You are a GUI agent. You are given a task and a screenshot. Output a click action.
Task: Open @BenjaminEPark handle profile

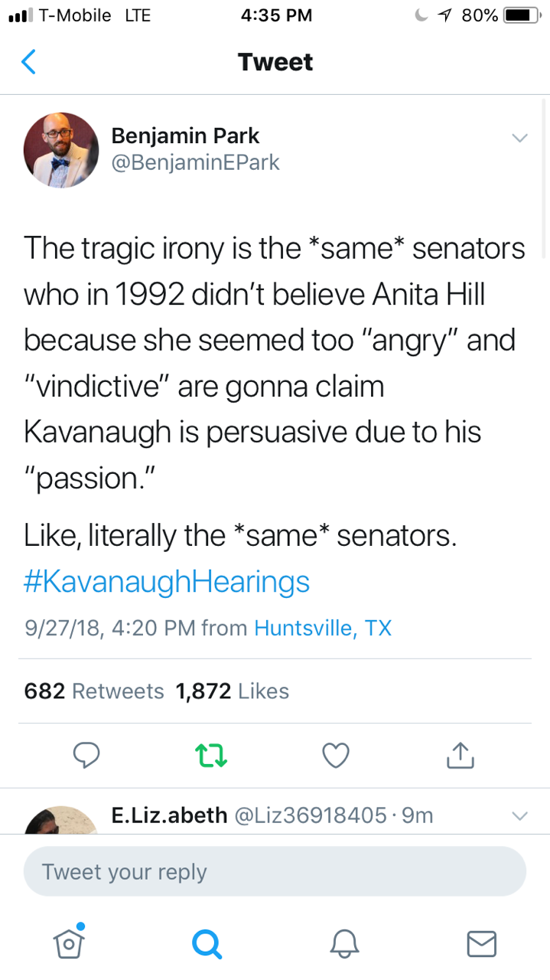(x=196, y=162)
